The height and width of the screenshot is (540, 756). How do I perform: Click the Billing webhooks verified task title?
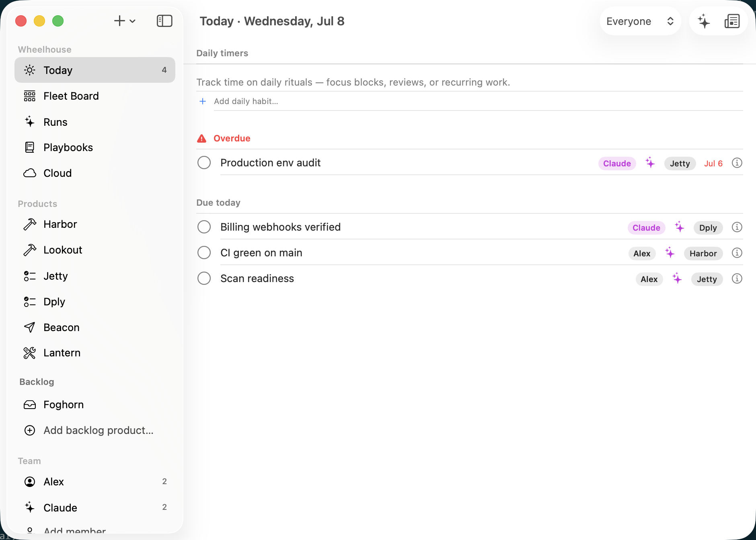coord(280,227)
